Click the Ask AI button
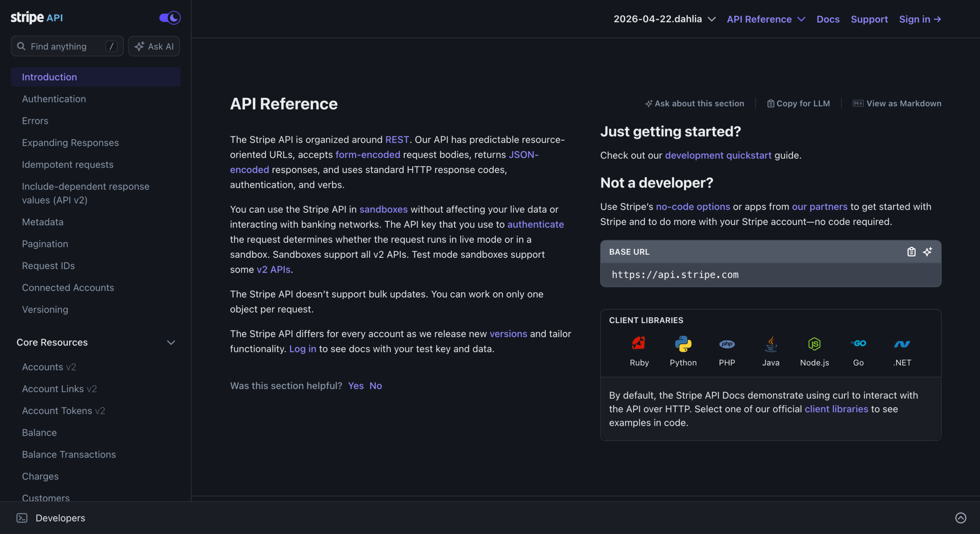The image size is (980, 534). click(x=154, y=46)
